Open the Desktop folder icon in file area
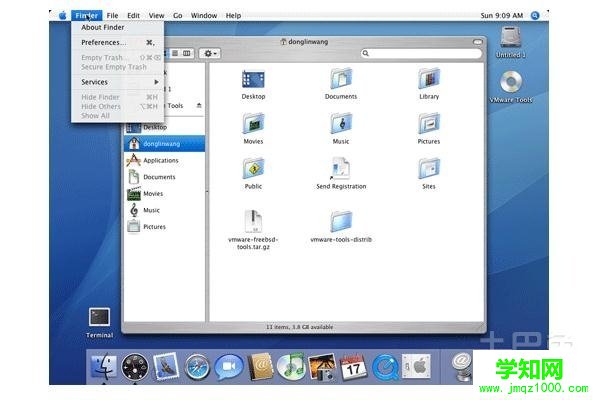This screenshot has width=600, height=400. [x=253, y=80]
